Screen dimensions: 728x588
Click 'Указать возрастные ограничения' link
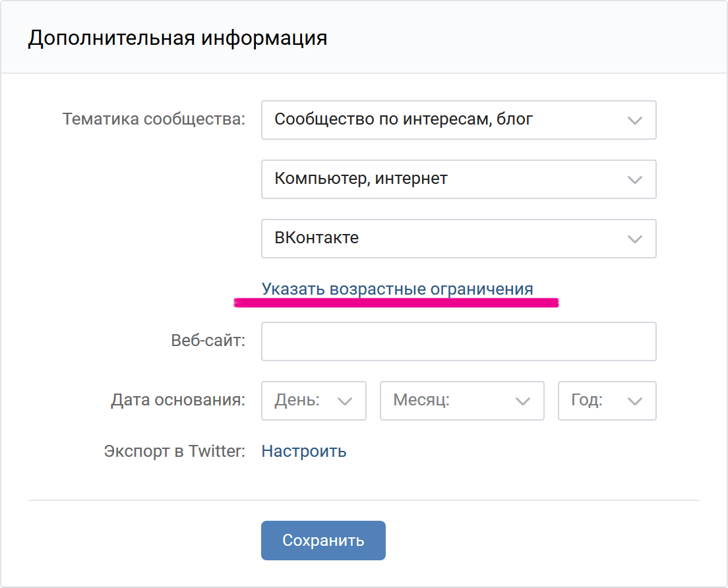point(397,289)
